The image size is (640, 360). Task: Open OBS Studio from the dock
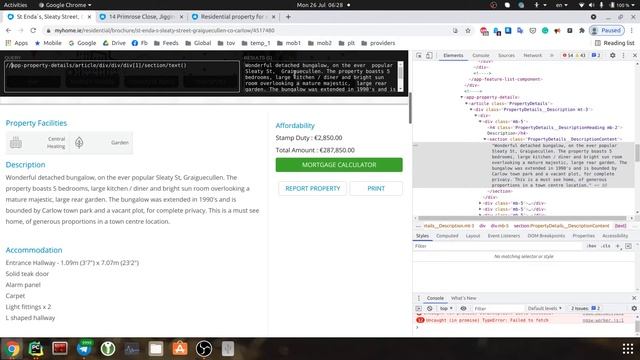[x=204, y=349]
